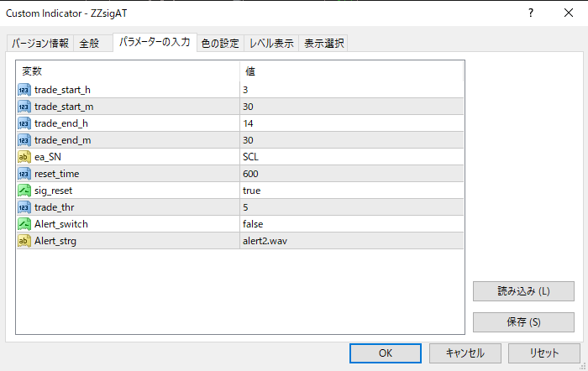Click the boolean icon beside Alert_switch
588x371 pixels.
pyautogui.click(x=24, y=224)
